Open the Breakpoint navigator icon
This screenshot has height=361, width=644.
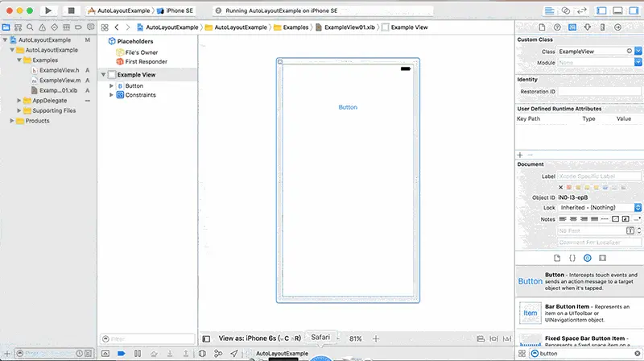tap(78, 27)
